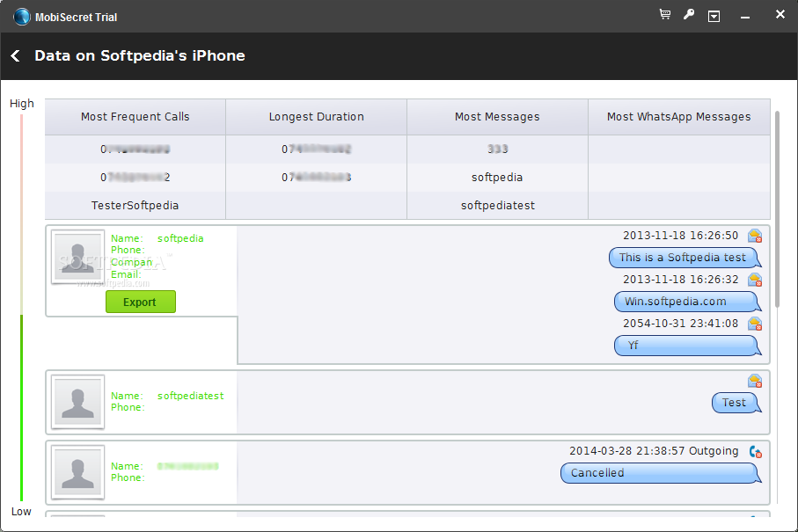The image size is (798, 532).
Task: Click the Most Messages column header
Action: click(x=497, y=117)
